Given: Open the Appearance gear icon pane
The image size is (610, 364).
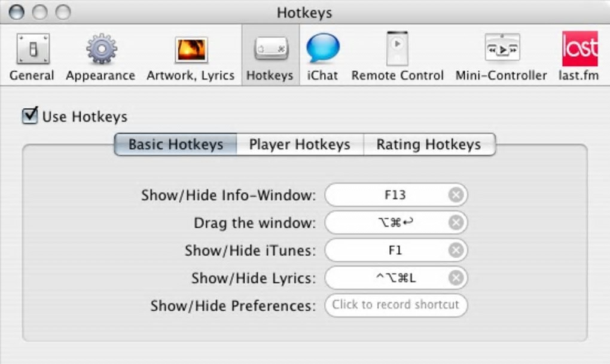Looking at the screenshot, I should 100,50.
